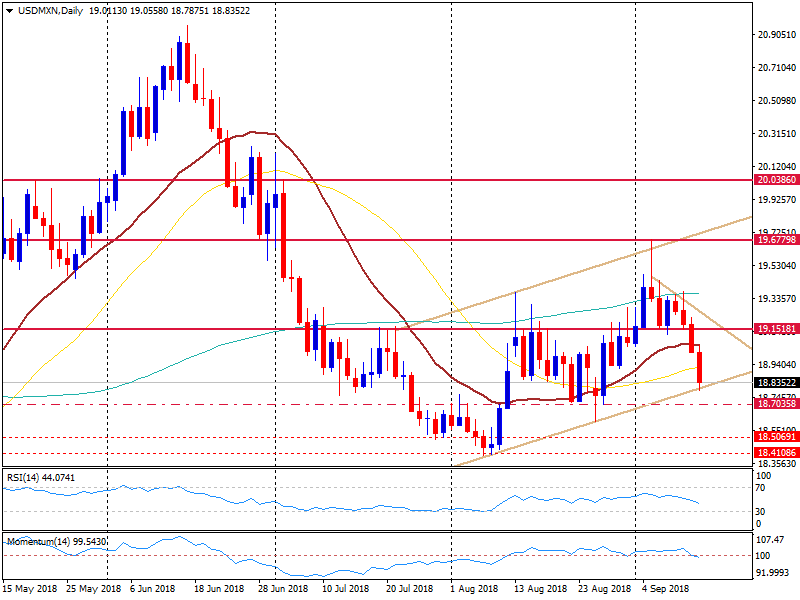Viewport: 800px width, 600px height.
Task: Click the small triangle icon before USDMXN,Daily
Action: pos(9,11)
